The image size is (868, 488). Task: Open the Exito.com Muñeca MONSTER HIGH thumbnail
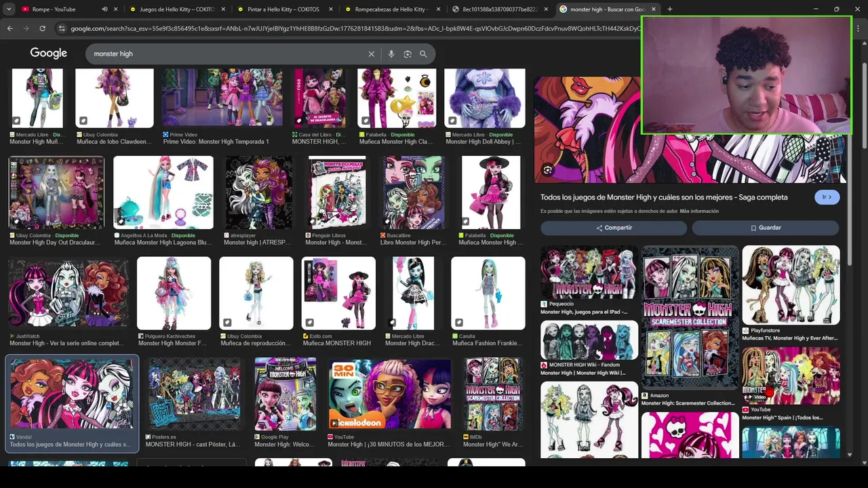[x=338, y=293]
